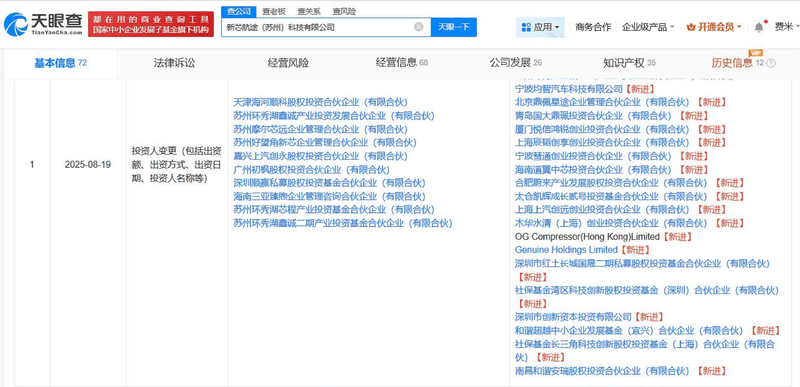This screenshot has width=800, height=387.
Task: Open 社保基金湾区科技创新股权投资基金 link
Action: coord(647,290)
